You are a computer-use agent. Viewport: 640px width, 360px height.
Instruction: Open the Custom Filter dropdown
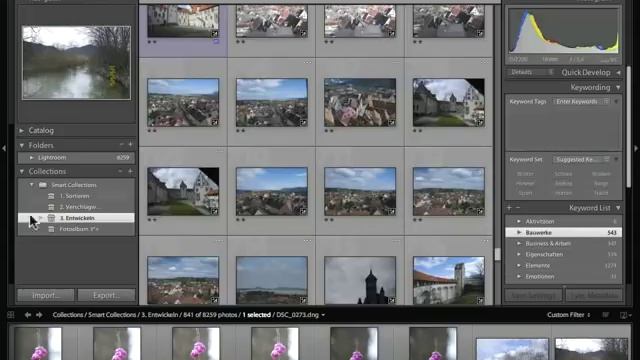click(x=569, y=315)
